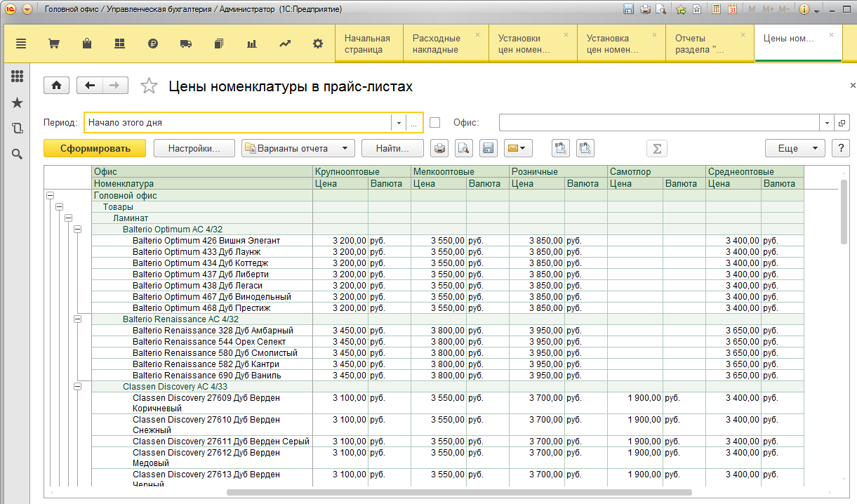Click the second report grouping structure icon
The height and width of the screenshot is (504, 857).
click(585, 148)
